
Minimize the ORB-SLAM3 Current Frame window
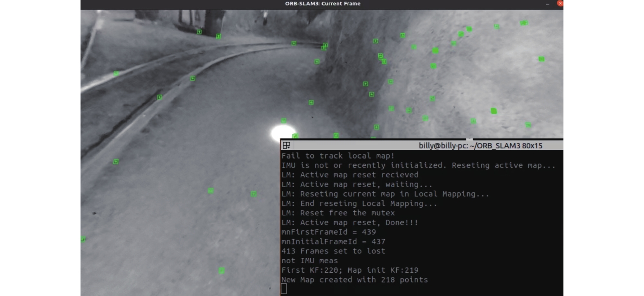[x=547, y=4]
